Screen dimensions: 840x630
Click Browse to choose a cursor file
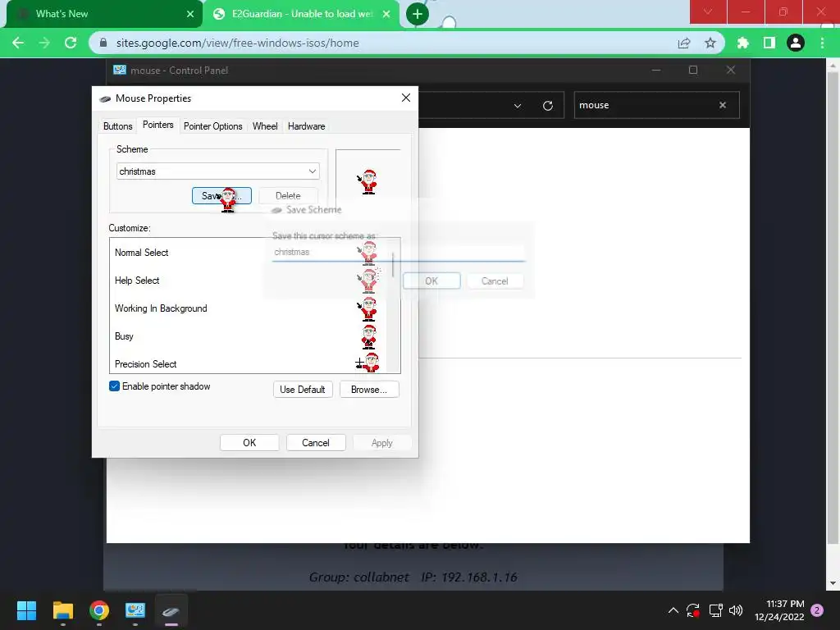pyautogui.click(x=369, y=390)
